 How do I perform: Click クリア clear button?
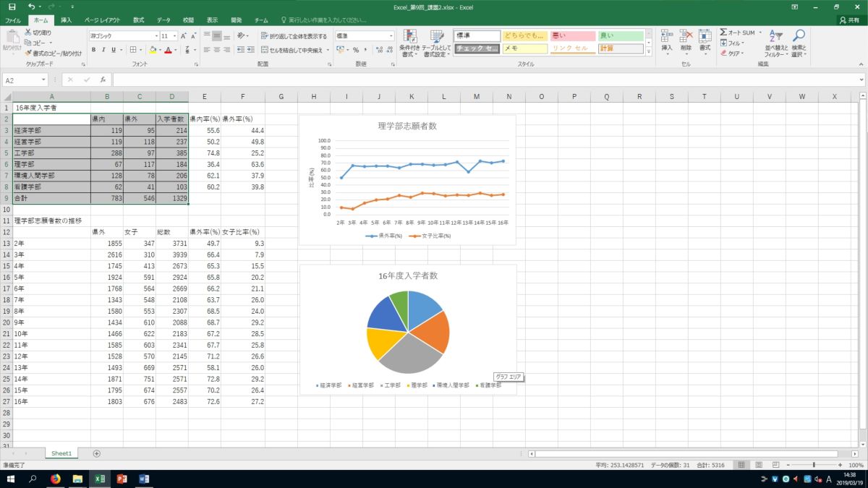(x=732, y=53)
